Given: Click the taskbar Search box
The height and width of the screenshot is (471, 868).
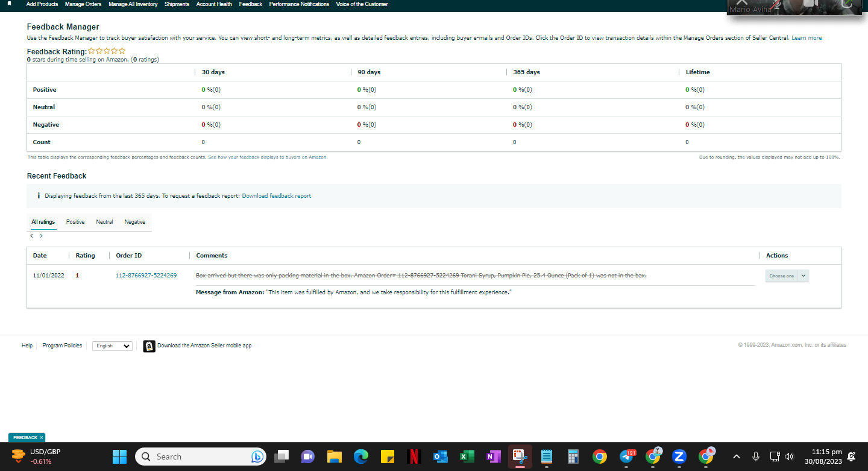Looking at the screenshot, I should click(201, 457).
